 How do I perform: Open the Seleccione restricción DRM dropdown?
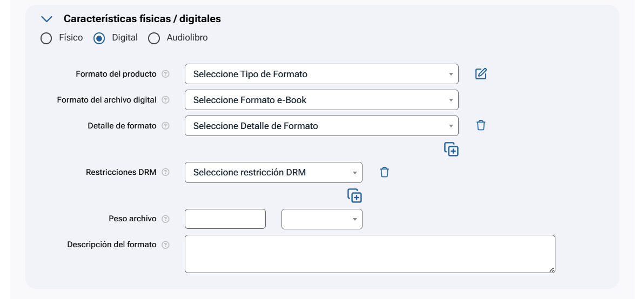[x=273, y=173]
